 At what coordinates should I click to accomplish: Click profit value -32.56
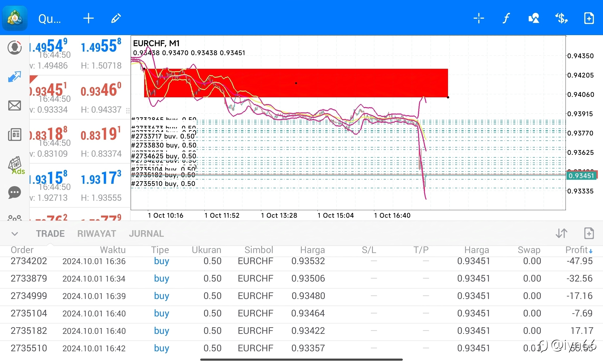tap(579, 278)
